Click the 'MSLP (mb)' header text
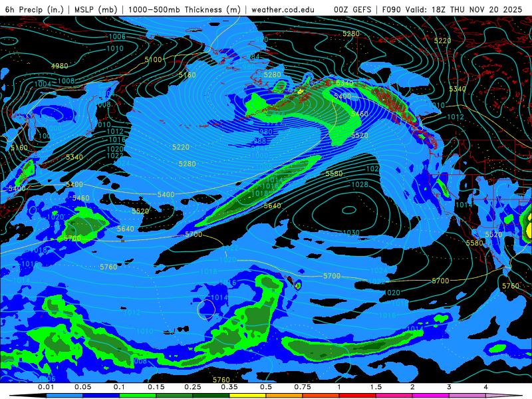The height and width of the screenshot is (399, 532). (95, 9)
